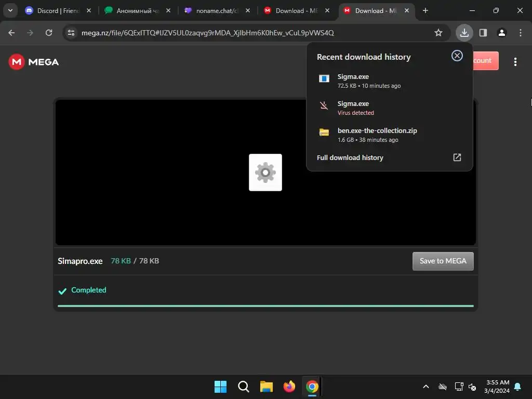Close the active MEGA Download tab
The height and width of the screenshot is (399, 532).
(406, 10)
